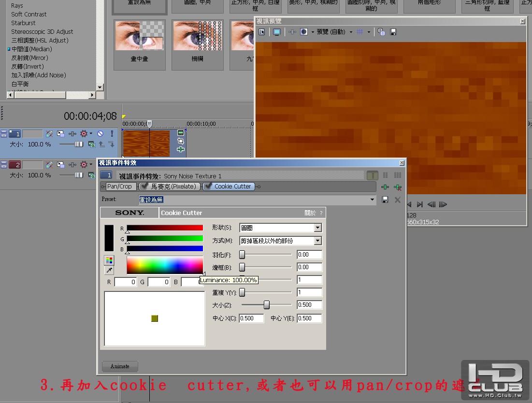Click the Size slider handle
Viewport: 532px width, 403px height.
tap(267, 304)
